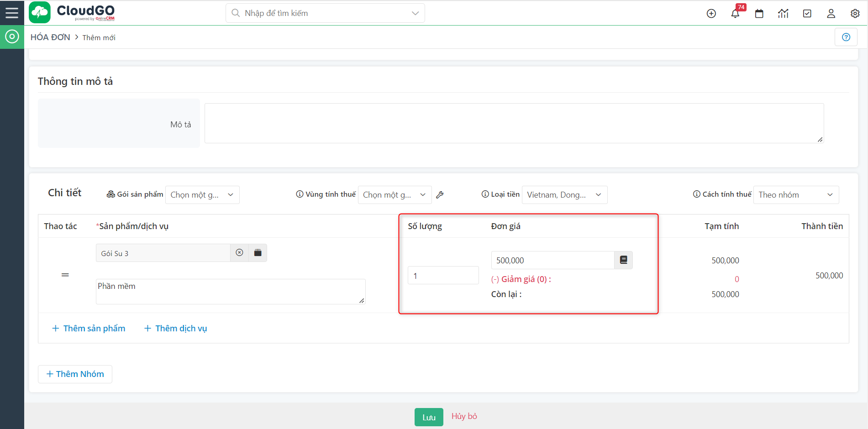Open the tasks checklist icon
Screen dimensions: 868x429
807,14
